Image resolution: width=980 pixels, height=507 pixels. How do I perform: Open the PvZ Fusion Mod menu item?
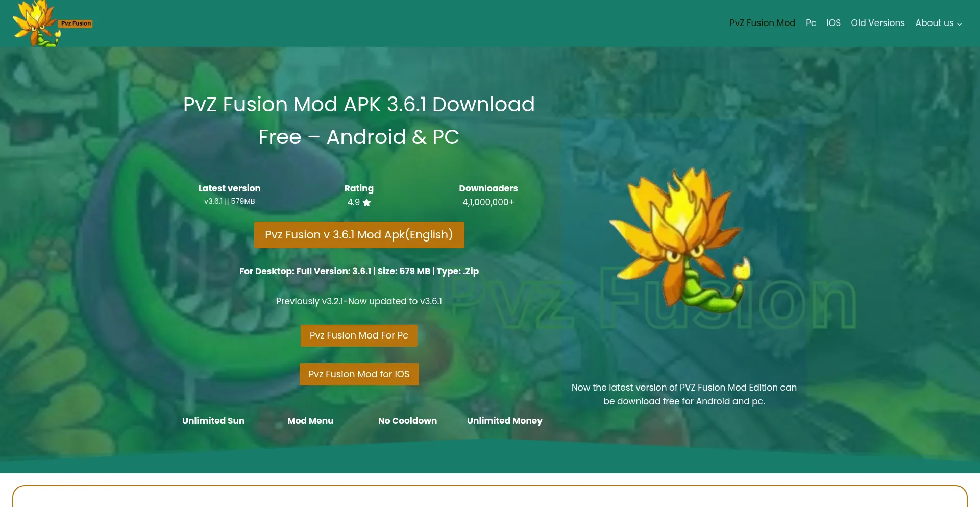pos(762,23)
